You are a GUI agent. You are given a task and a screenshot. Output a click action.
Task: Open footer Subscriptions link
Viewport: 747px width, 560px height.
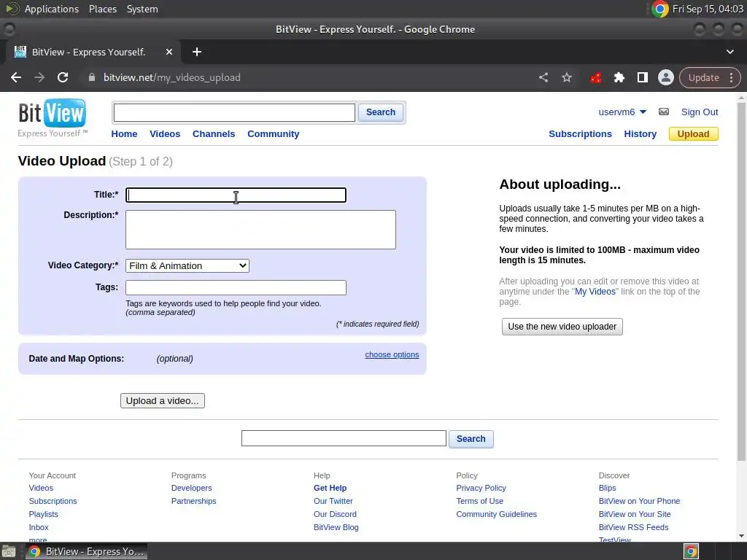coord(53,501)
